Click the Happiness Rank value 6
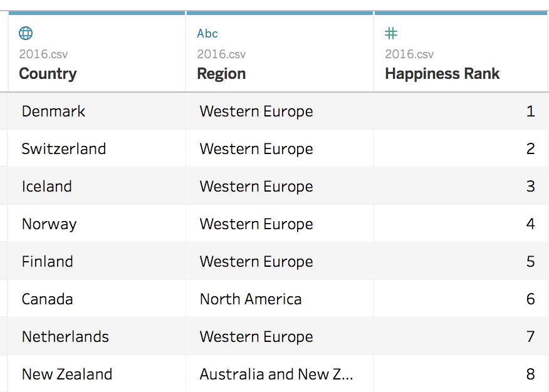The image size is (549, 392). coord(530,299)
